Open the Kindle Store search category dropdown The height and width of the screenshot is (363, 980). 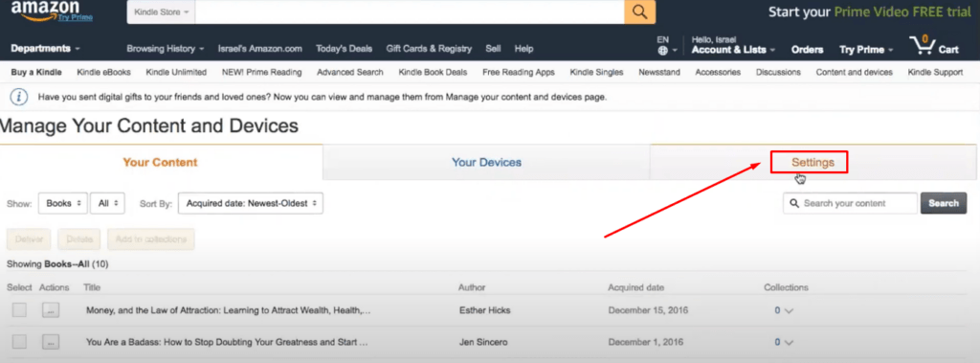pyautogui.click(x=161, y=11)
